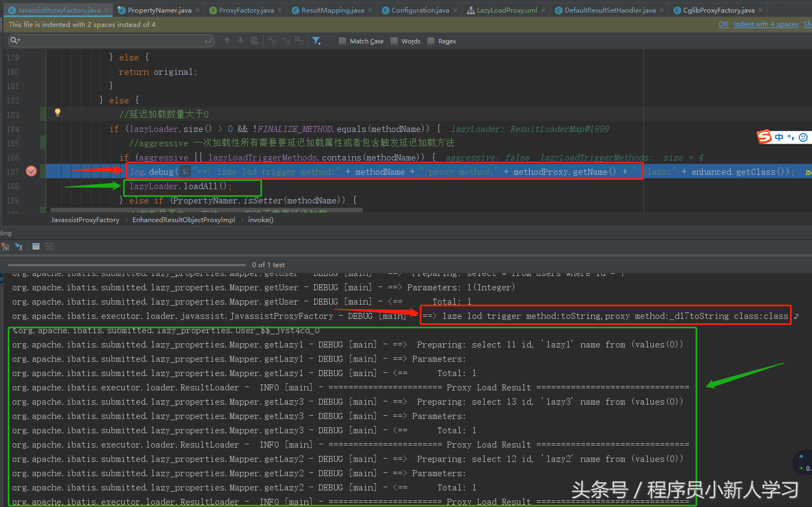Unselect occurrence icon in find bar
Viewport: 812px width, 507px height.
285,40
